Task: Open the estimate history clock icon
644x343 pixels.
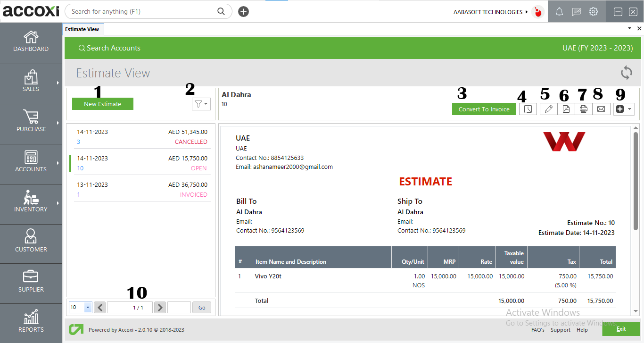Action: pyautogui.click(x=528, y=109)
